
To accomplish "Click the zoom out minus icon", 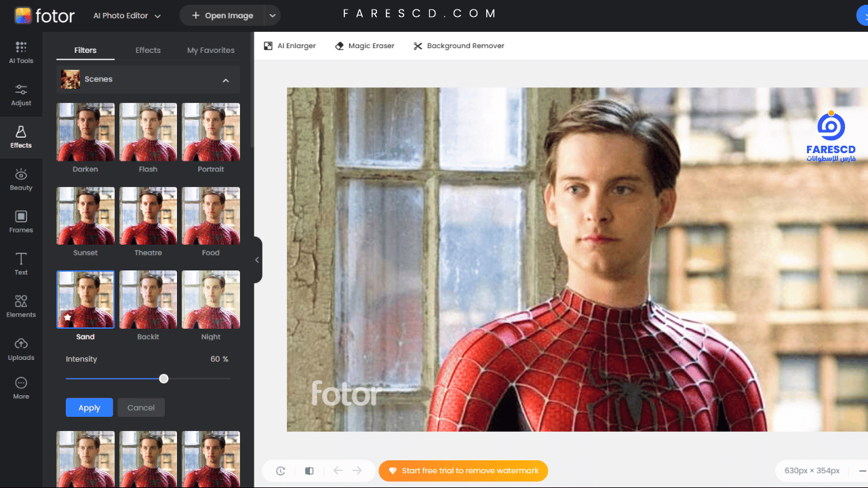I will pos(863,470).
